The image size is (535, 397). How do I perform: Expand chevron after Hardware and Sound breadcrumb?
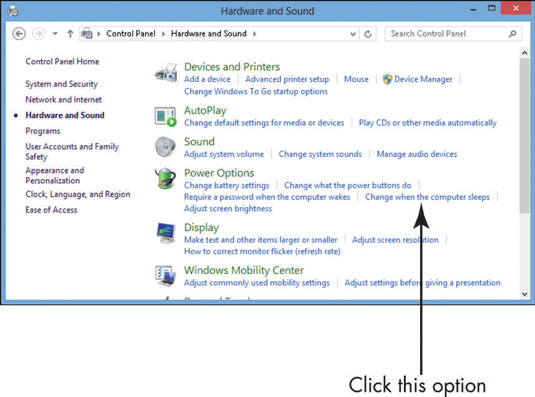255,34
